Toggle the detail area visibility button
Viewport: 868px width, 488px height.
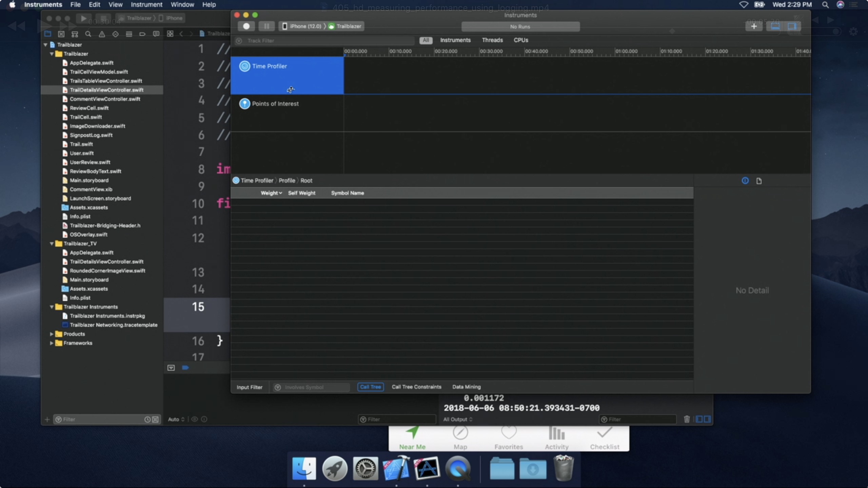click(x=775, y=26)
